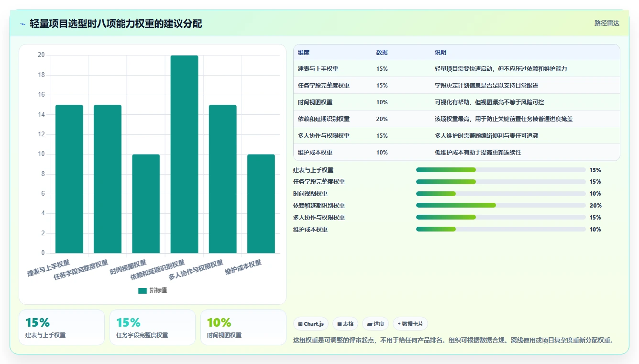Click the 多人协作与权限权重 bar in chart
Screen dimensions: 639x364
coord(223,179)
